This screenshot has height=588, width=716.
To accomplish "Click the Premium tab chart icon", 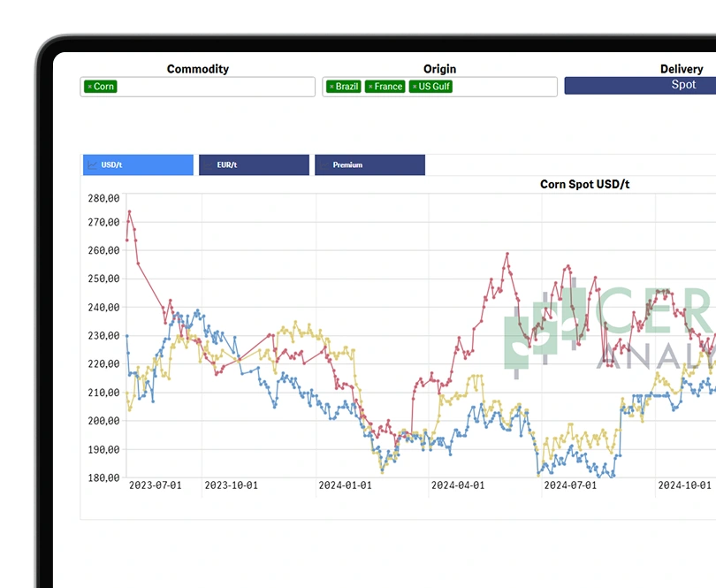I will [x=324, y=165].
